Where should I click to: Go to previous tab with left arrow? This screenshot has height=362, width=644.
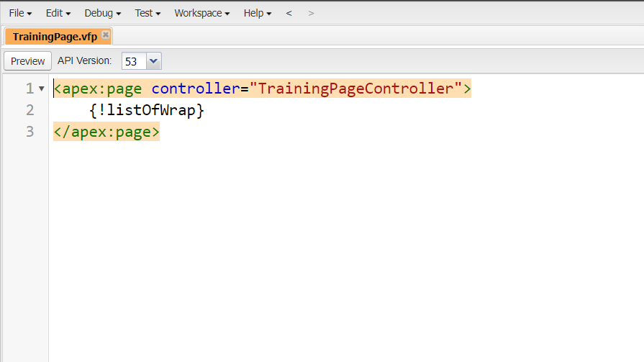tap(289, 13)
